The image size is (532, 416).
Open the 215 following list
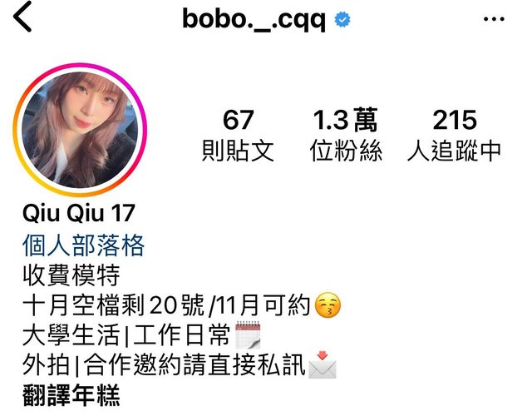pos(455,135)
